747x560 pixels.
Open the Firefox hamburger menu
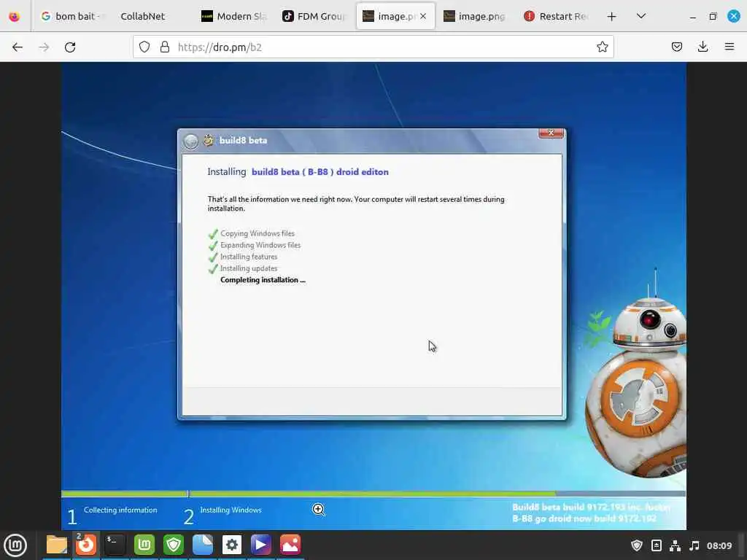pos(729,47)
